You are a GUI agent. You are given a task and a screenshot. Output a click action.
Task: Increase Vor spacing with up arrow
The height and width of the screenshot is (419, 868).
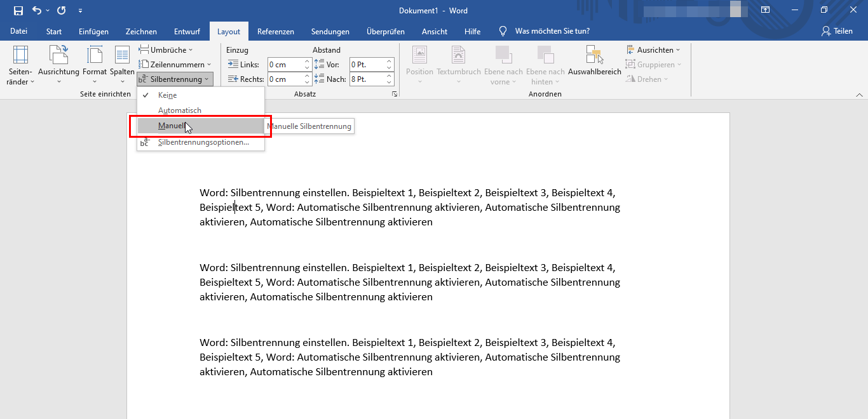click(390, 61)
